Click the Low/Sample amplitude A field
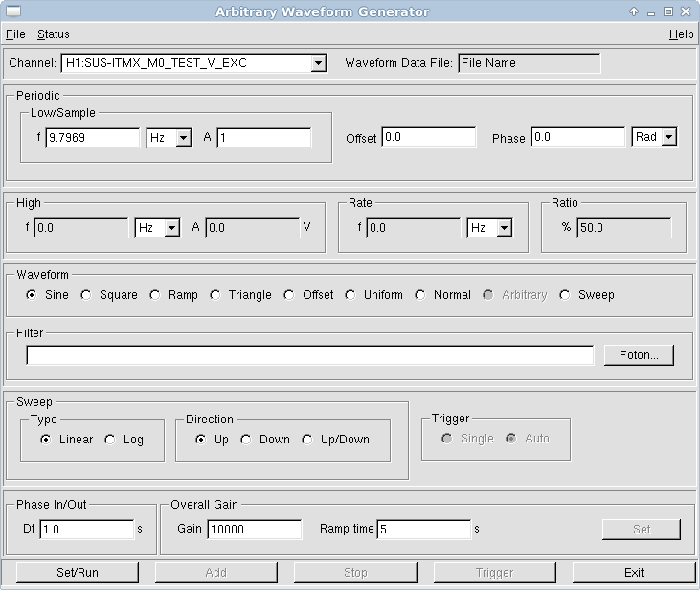Viewport: 700px width, 590px height. click(264, 138)
